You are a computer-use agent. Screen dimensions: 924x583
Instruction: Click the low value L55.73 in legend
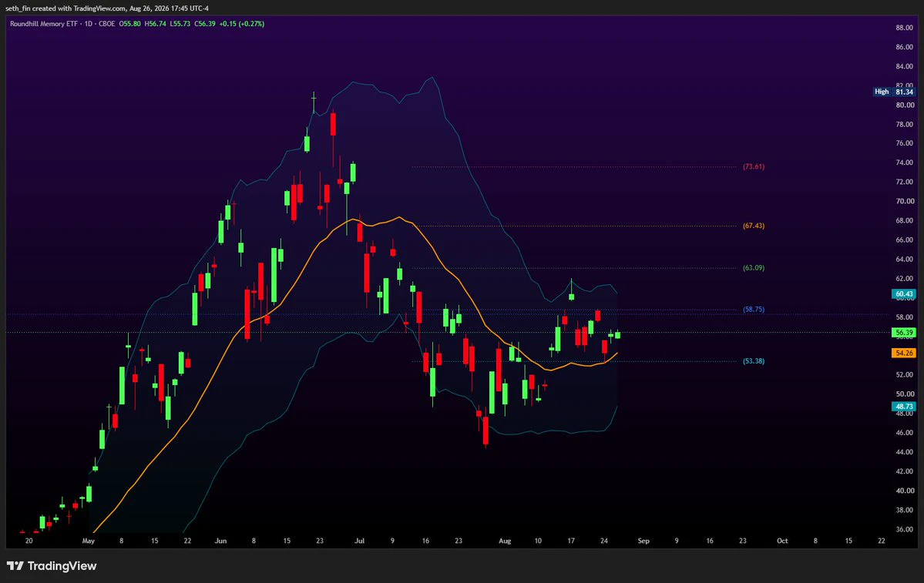180,24
